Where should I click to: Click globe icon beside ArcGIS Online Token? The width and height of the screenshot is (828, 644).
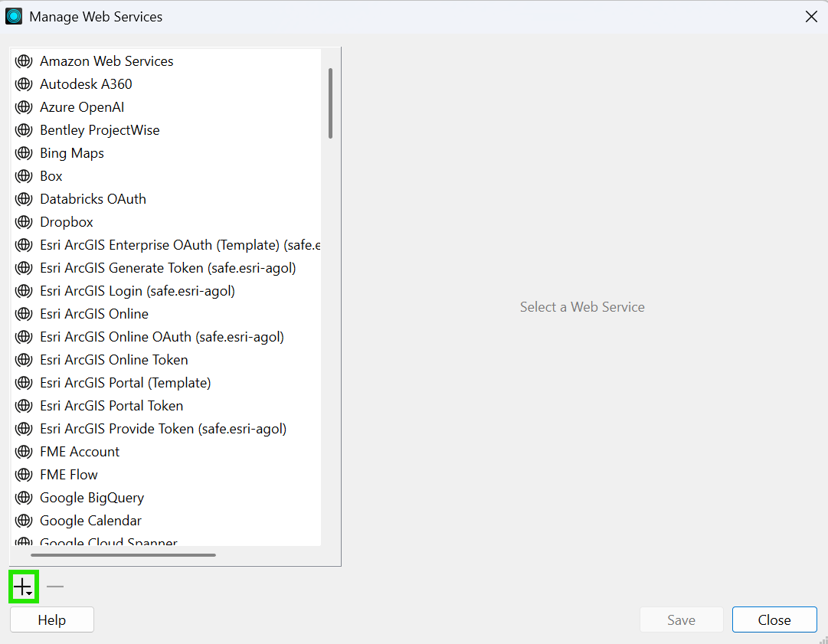pyautogui.click(x=24, y=360)
